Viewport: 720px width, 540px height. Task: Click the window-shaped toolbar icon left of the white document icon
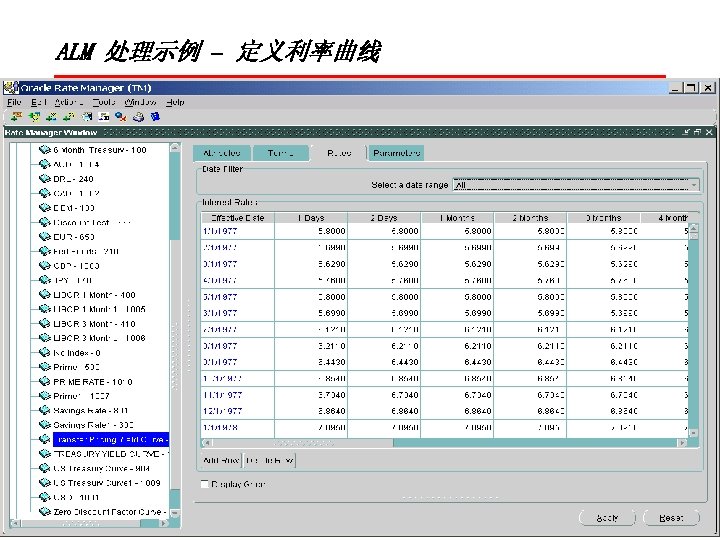click(x=87, y=117)
